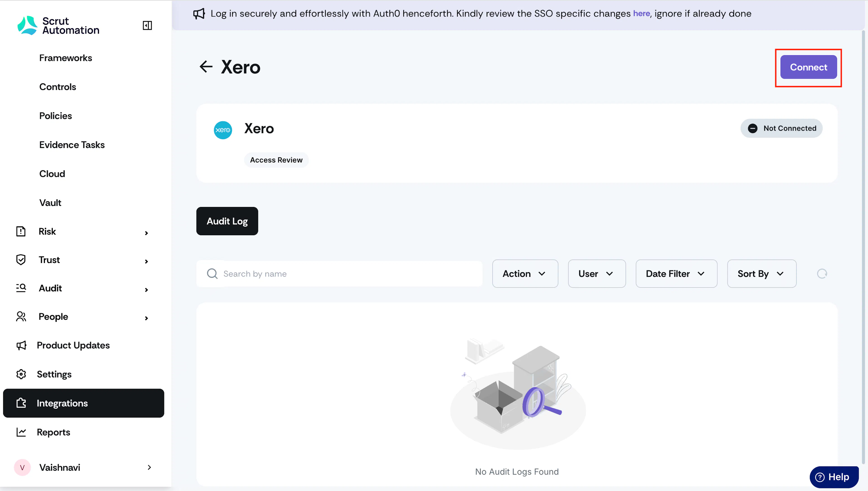Open Integrations in the sidebar
The height and width of the screenshot is (491, 868).
click(x=83, y=403)
